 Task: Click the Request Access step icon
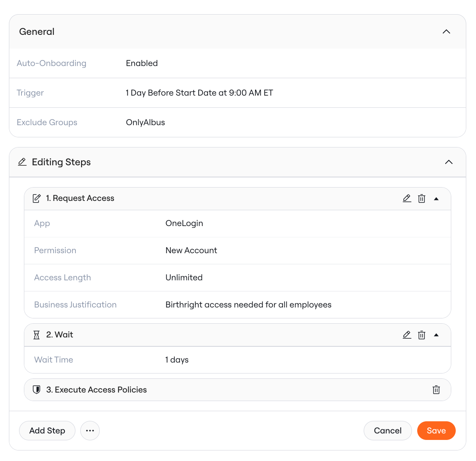click(36, 198)
